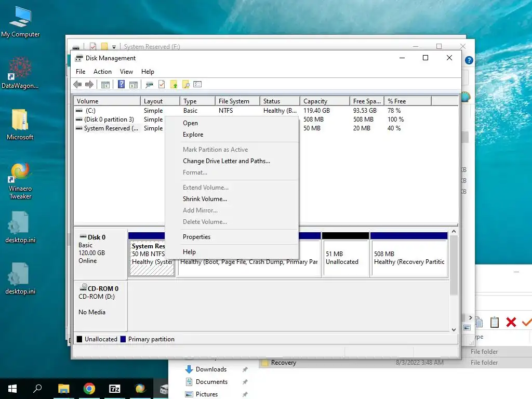The image size is (532, 399).
Task: Open Downloads in File Explorer quick access
Action: point(211,369)
